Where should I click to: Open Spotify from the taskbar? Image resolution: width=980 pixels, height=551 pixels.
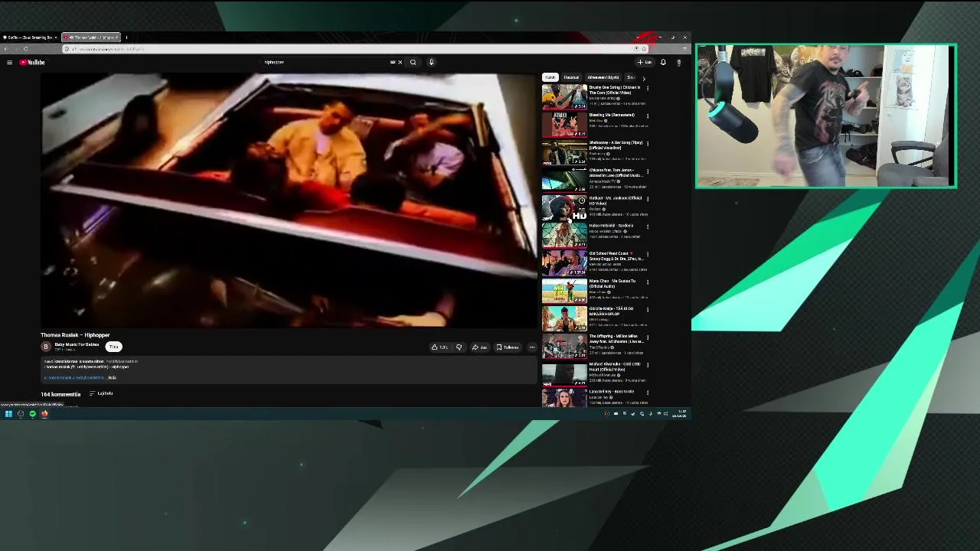click(x=33, y=414)
